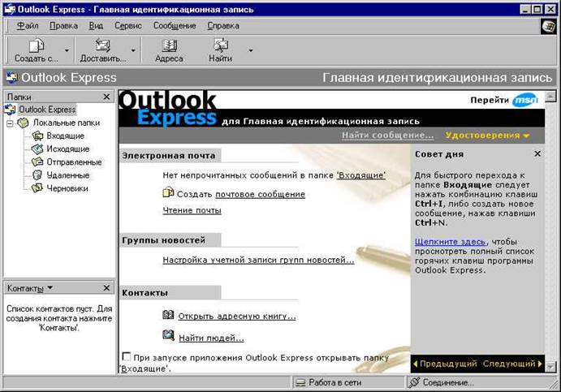Enable the open Входящие at startup checkbox

click(127, 356)
